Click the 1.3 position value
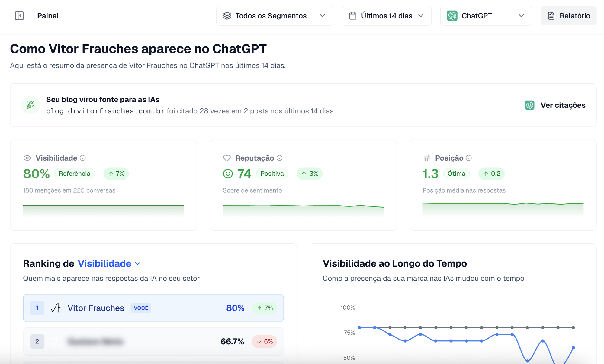 pyautogui.click(x=430, y=174)
